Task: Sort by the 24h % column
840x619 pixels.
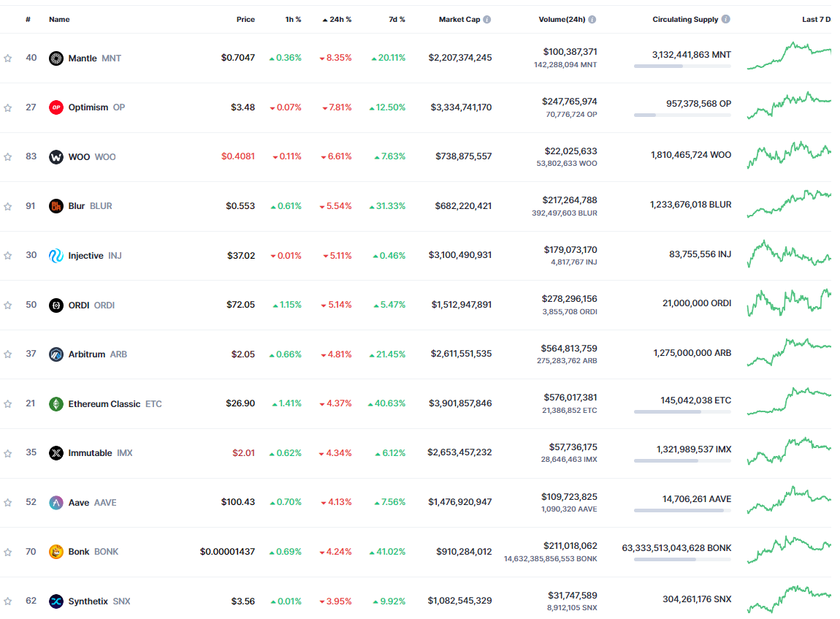Action: tap(337, 19)
